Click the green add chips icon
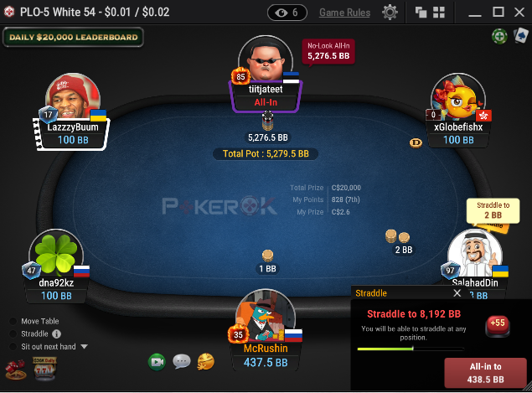The image size is (532, 393). [499, 36]
